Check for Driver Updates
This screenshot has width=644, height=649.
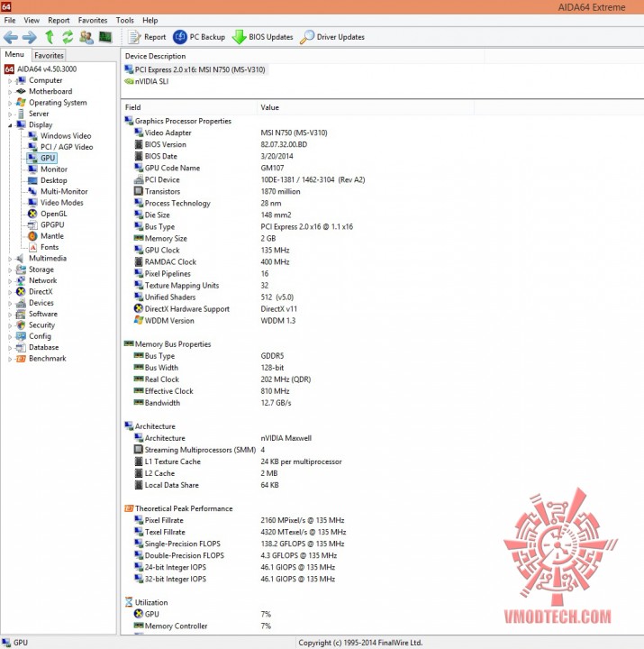pyautogui.click(x=332, y=37)
